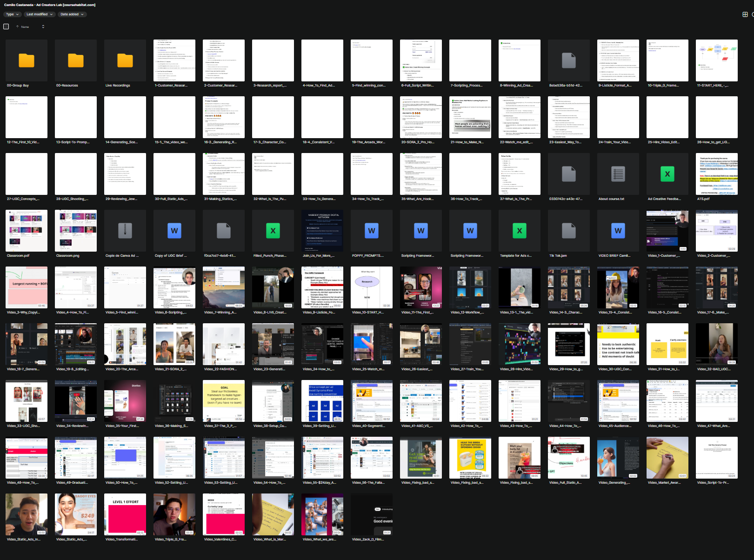The image size is (754, 560).
Task: Open 11-START_HERE flowchart document thumbnail
Action: 717,60
